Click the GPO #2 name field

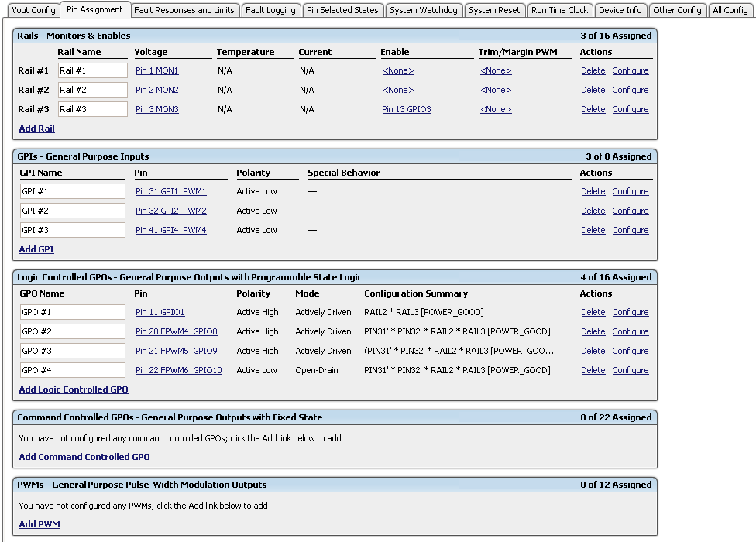click(x=72, y=331)
